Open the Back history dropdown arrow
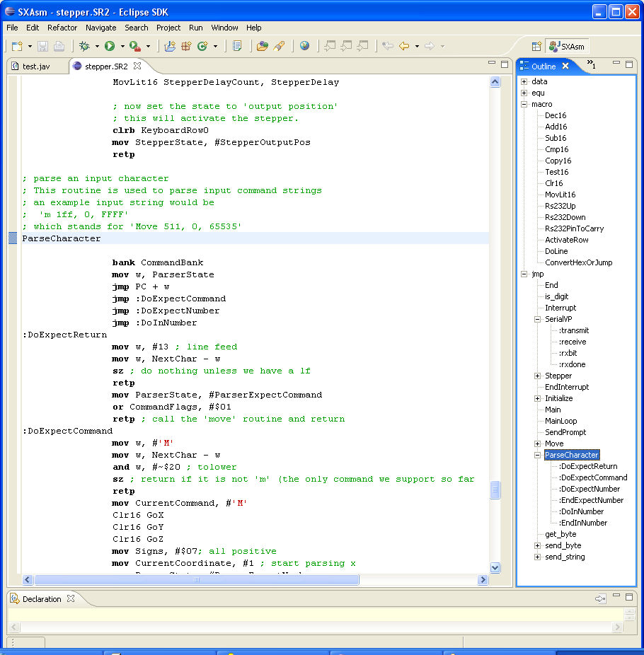Screen dimensions: 644x655 (x=417, y=47)
